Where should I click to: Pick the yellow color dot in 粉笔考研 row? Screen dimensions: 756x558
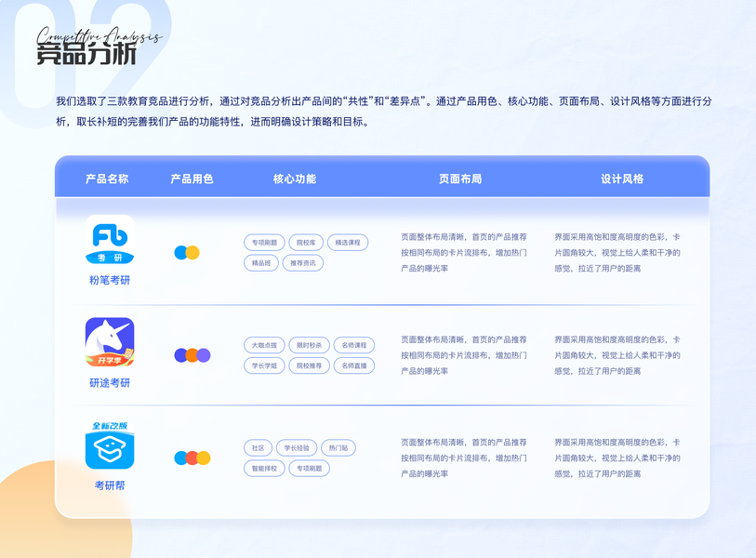tap(192, 253)
